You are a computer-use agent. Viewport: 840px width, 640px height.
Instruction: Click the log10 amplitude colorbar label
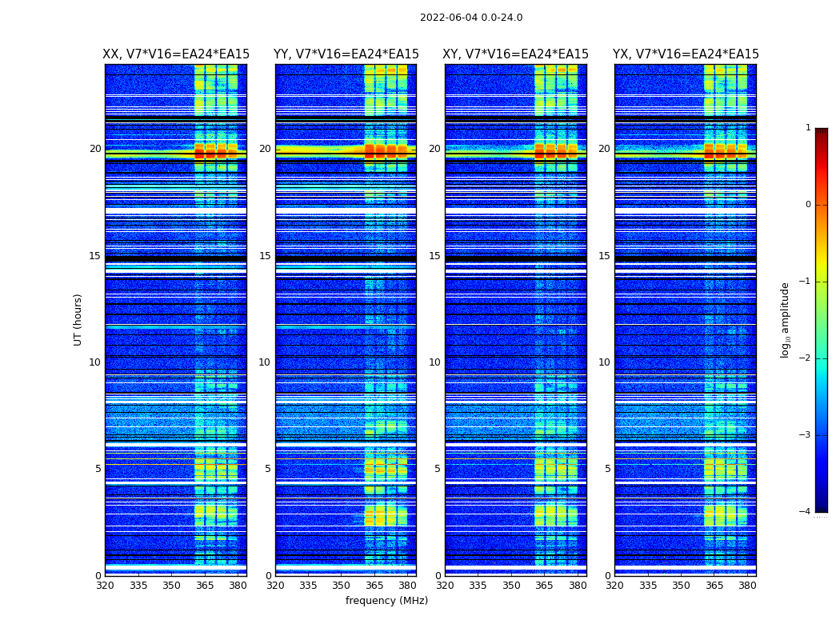[x=785, y=320]
